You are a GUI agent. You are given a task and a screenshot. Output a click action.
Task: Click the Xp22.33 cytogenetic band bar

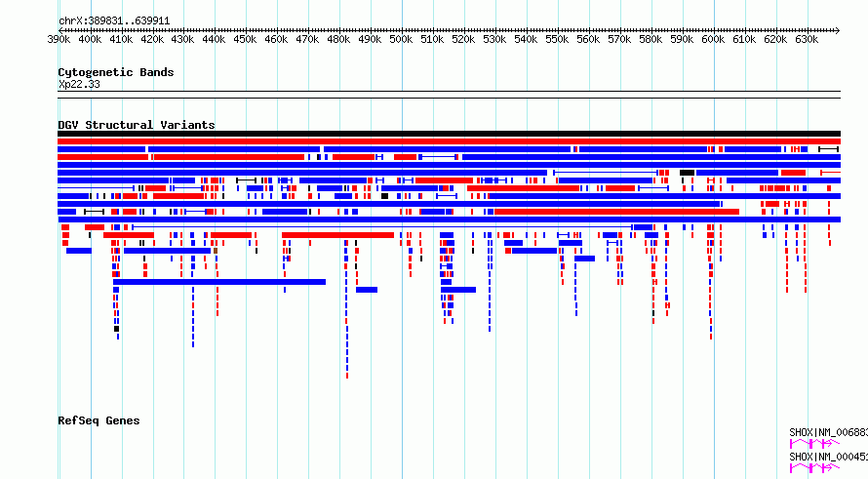tap(449, 95)
